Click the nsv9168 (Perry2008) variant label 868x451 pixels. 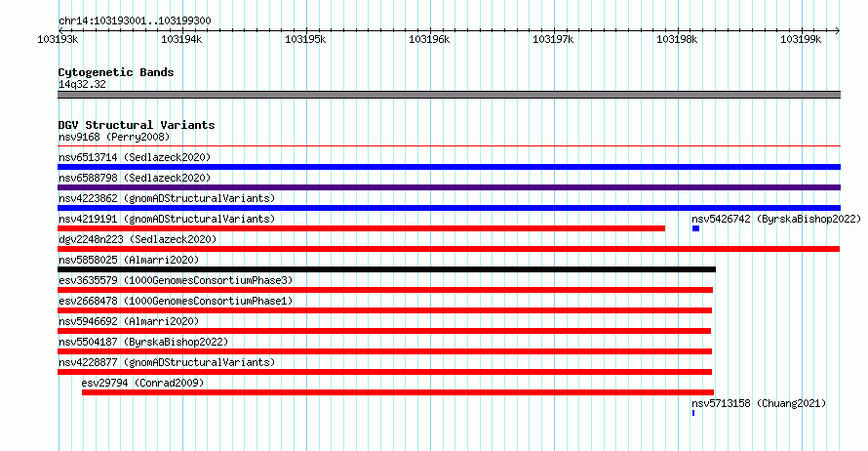[114, 137]
